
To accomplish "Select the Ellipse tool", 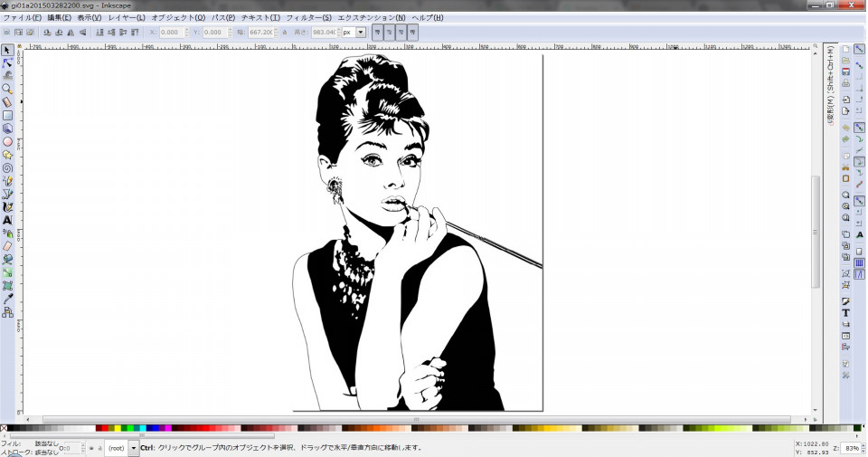I will point(7,142).
